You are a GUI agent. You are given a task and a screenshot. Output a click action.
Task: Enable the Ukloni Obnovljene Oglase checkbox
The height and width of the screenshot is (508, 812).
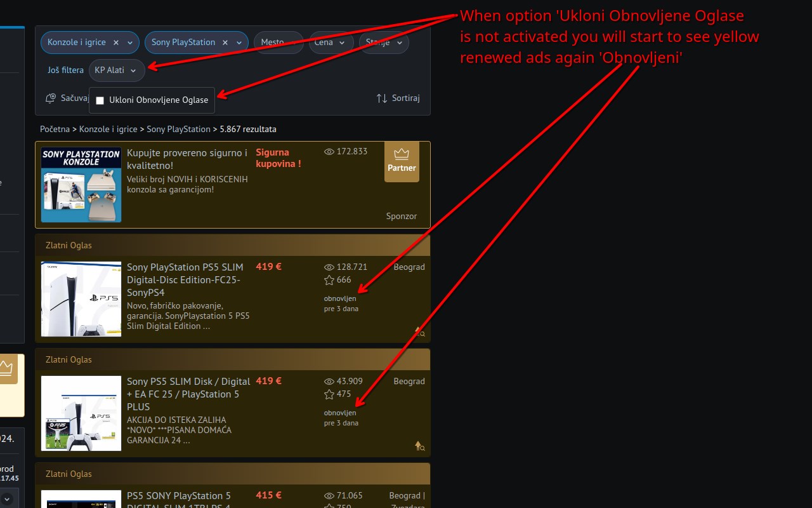tap(100, 100)
